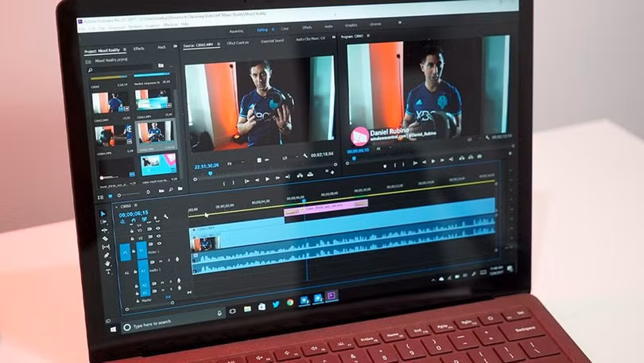The height and width of the screenshot is (363, 644).
Task: Step back one frame in Source monitor
Action: [257, 180]
